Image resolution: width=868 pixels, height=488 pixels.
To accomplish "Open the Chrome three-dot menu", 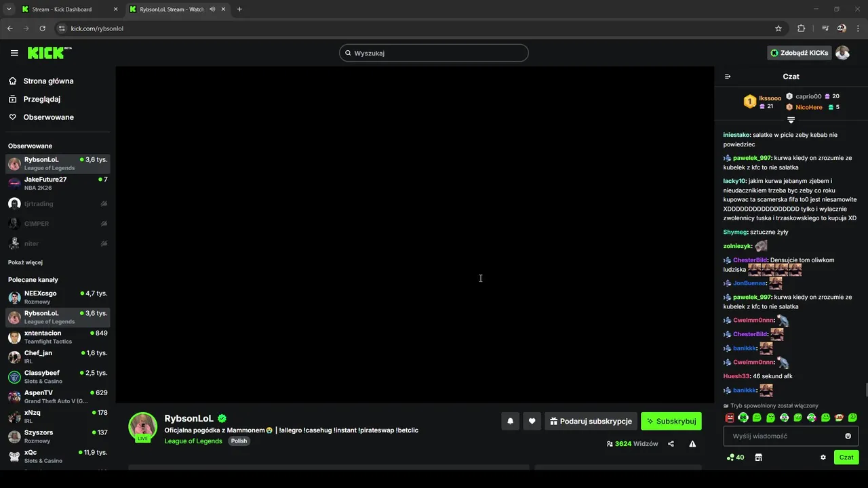I will (x=858, y=28).
